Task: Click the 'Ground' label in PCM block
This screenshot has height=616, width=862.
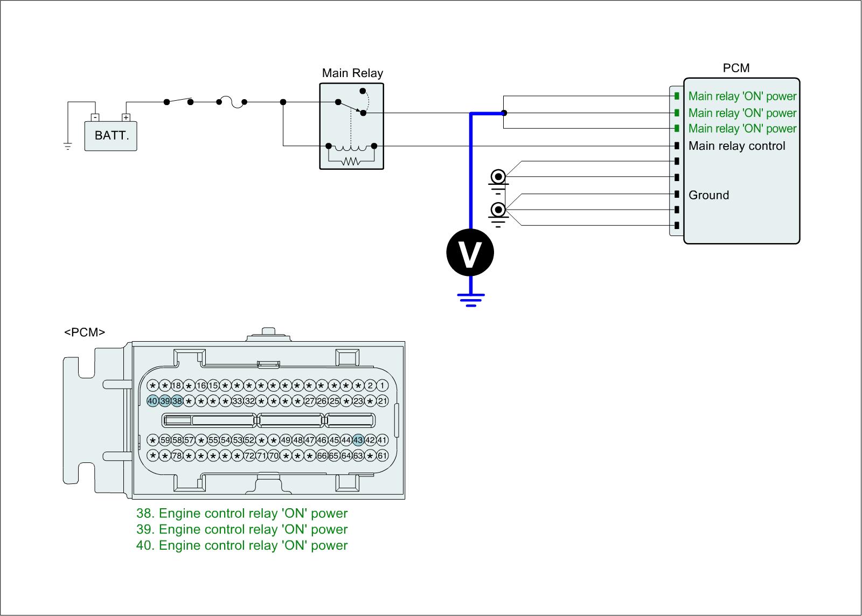Action: (708, 195)
